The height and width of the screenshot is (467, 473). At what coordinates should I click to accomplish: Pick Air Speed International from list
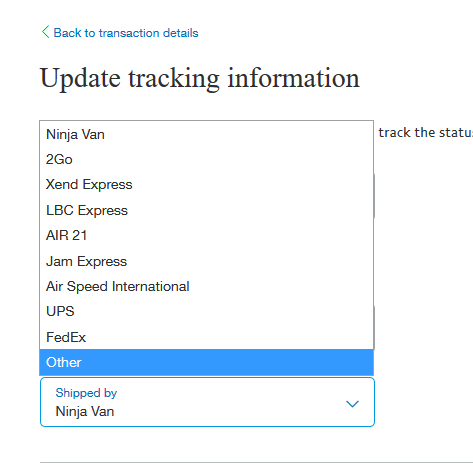206,286
